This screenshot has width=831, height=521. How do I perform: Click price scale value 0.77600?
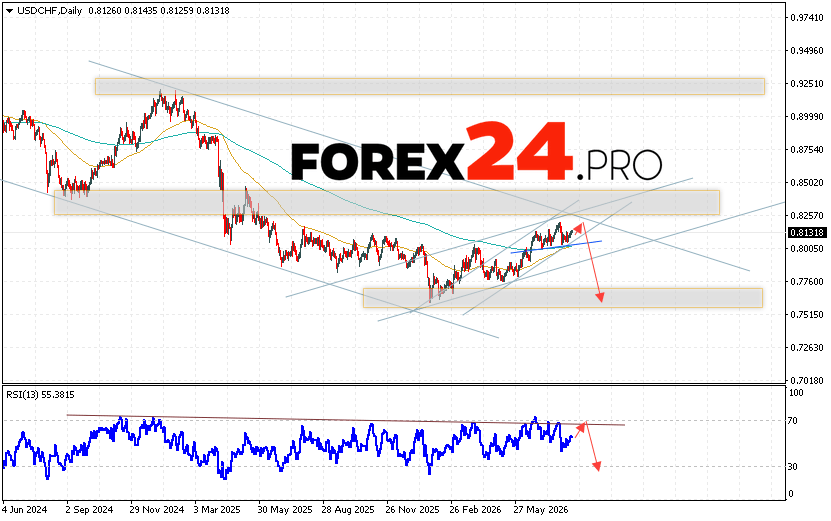(x=807, y=281)
